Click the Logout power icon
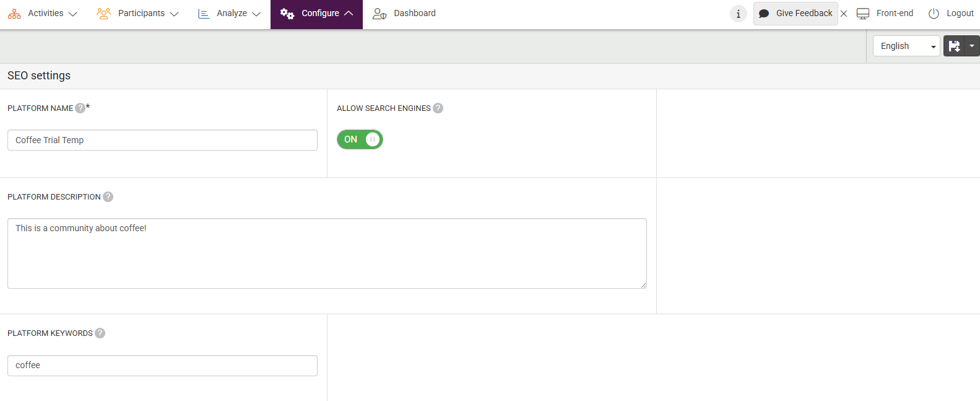Image resolution: width=980 pixels, height=401 pixels. tap(934, 14)
